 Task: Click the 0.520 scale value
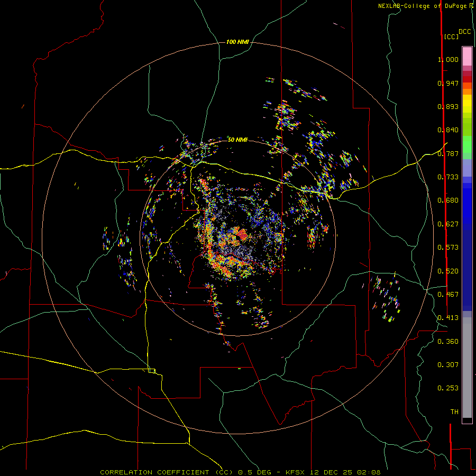point(448,271)
